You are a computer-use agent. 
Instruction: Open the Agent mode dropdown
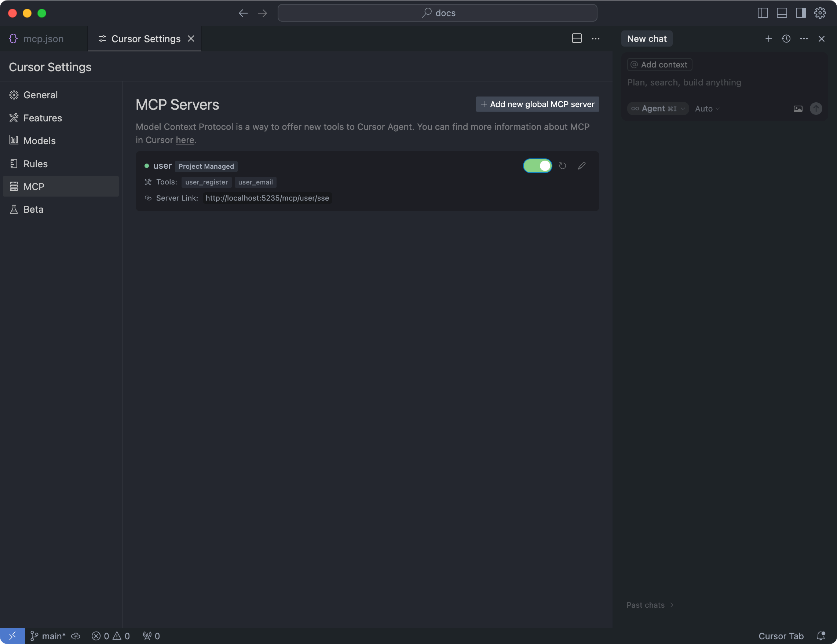(x=658, y=109)
